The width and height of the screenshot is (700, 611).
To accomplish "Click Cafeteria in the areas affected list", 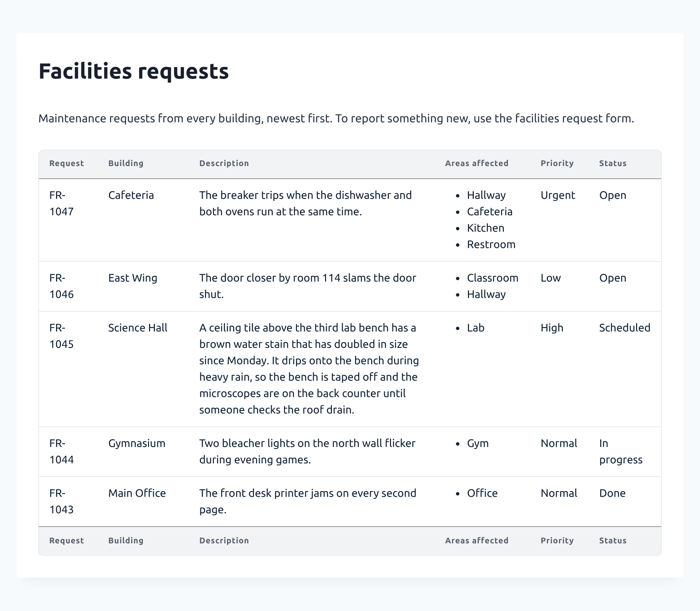I will 490,212.
